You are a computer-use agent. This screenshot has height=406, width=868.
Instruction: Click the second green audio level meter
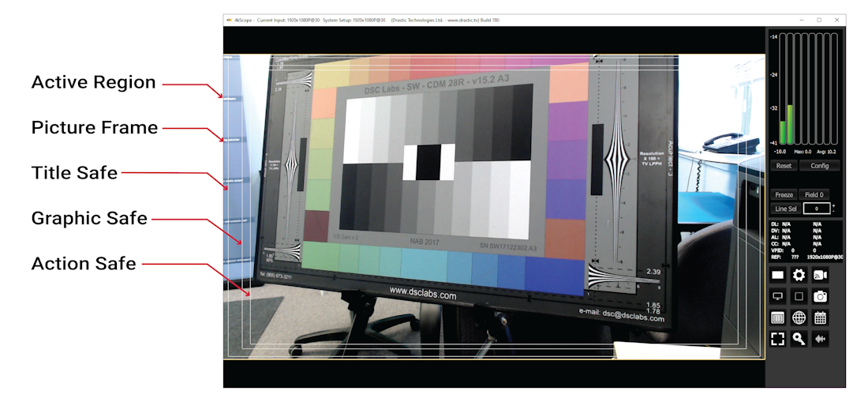point(790,125)
